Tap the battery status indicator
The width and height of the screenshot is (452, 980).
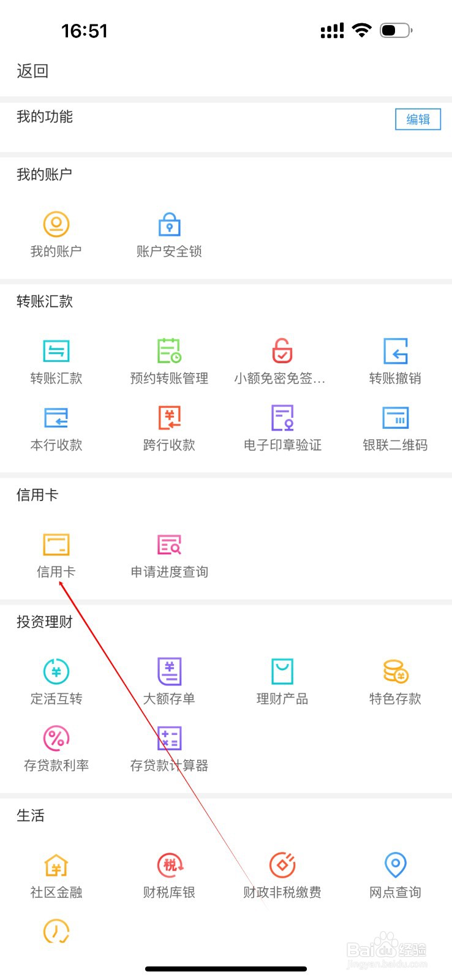coord(396,30)
